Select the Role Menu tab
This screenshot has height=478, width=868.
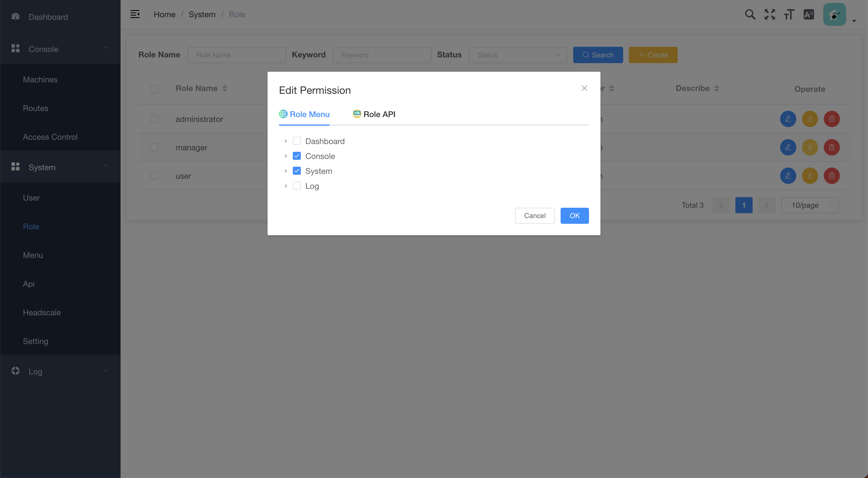click(x=304, y=114)
